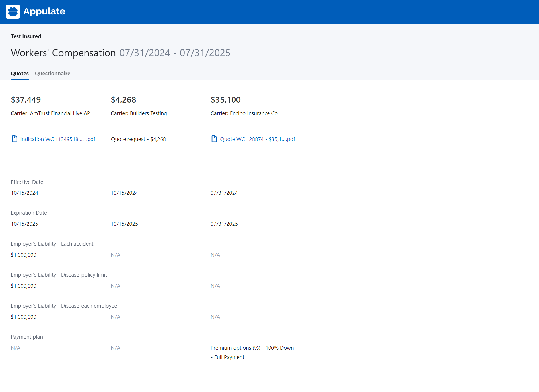Click the document icon beside Quote WC 128874

click(x=214, y=139)
